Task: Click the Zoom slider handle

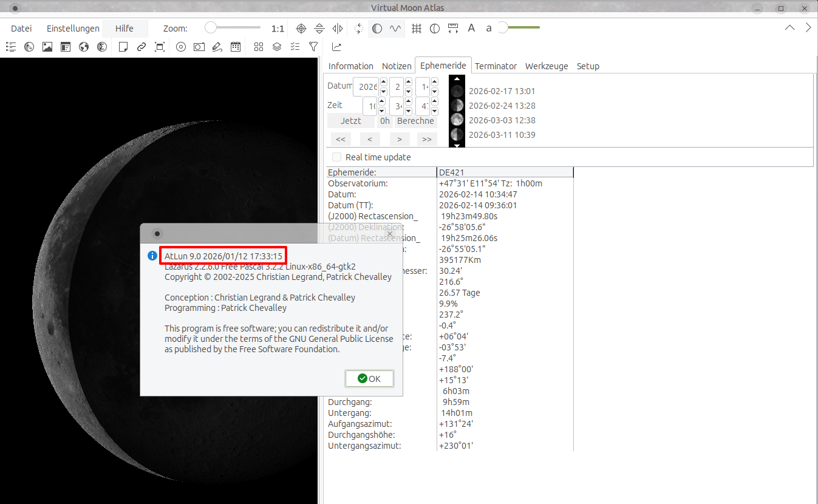Action: 210,28
